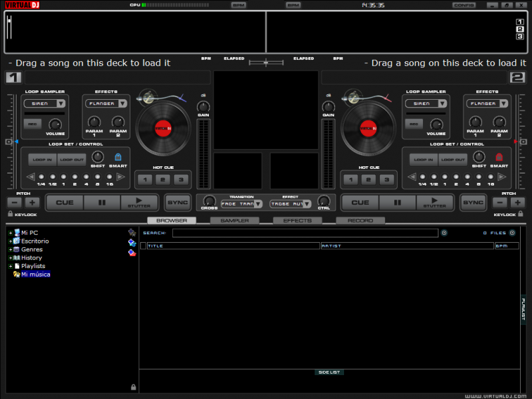Sort the file list by Title column
Viewport: 532px width, 399px height.
pos(233,246)
